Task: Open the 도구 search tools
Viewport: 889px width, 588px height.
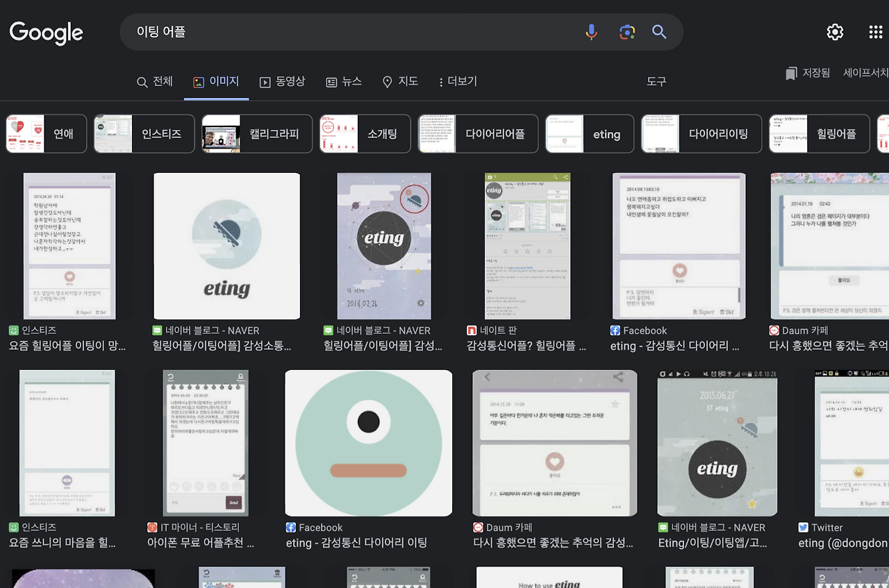Action: pos(656,82)
